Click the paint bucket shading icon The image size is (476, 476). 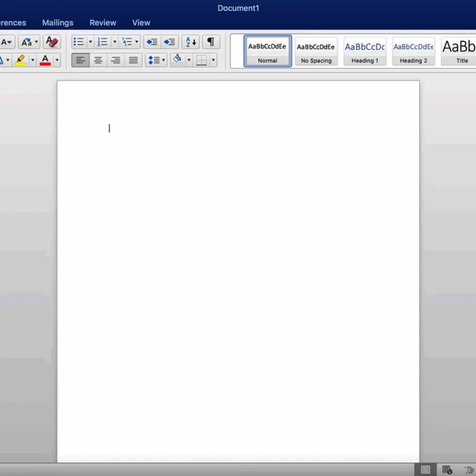click(177, 60)
